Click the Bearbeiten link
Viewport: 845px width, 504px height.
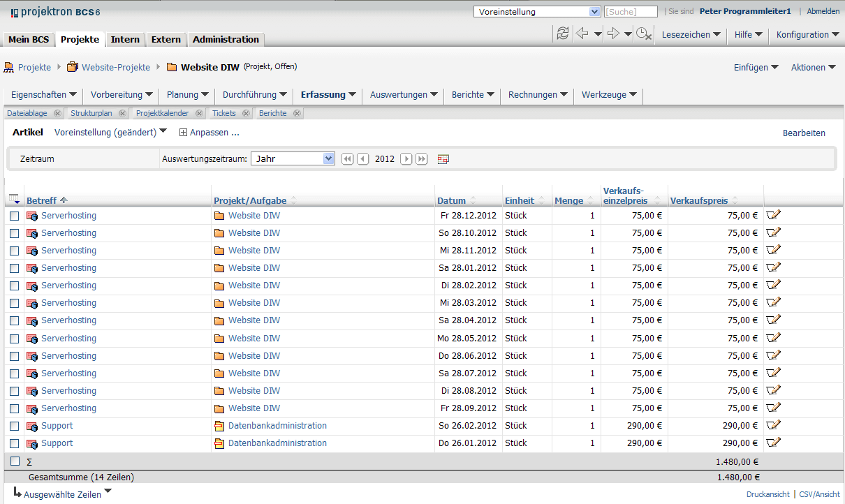coord(804,133)
